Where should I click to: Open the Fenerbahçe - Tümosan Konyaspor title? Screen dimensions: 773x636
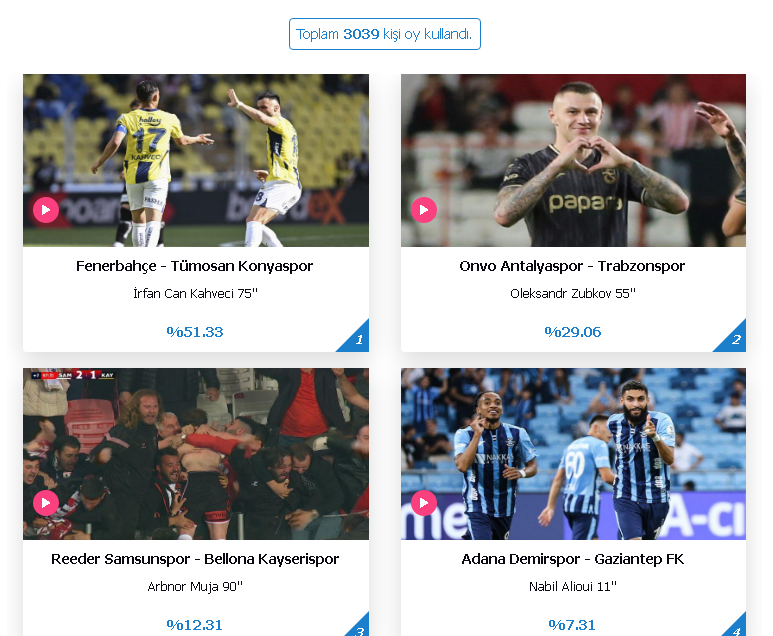click(x=195, y=266)
